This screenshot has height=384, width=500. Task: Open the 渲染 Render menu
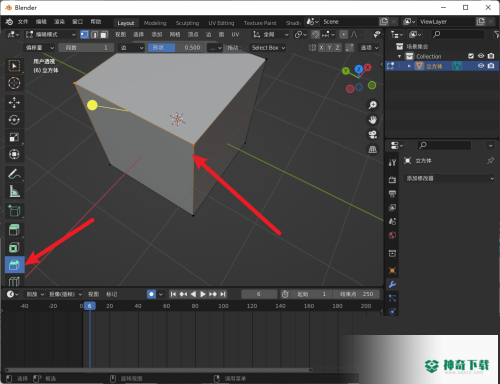pyautogui.click(x=59, y=22)
